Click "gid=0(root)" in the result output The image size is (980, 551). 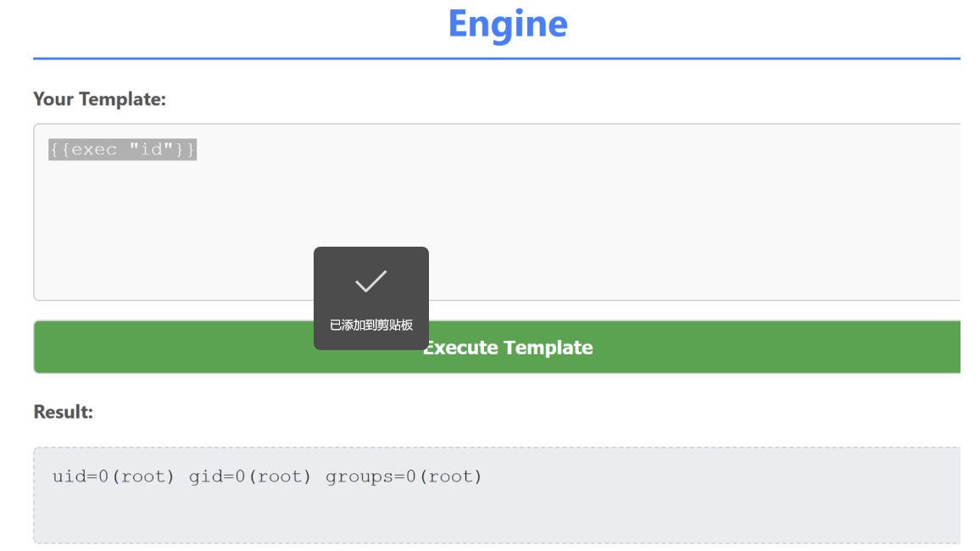tap(249, 476)
